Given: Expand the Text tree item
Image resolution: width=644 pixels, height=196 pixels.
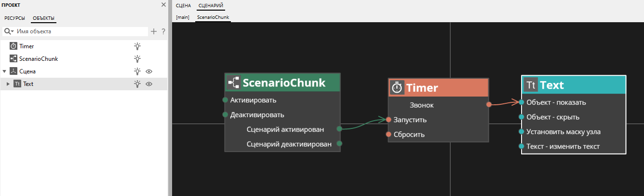Looking at the screenshot, I should (8, 84).
